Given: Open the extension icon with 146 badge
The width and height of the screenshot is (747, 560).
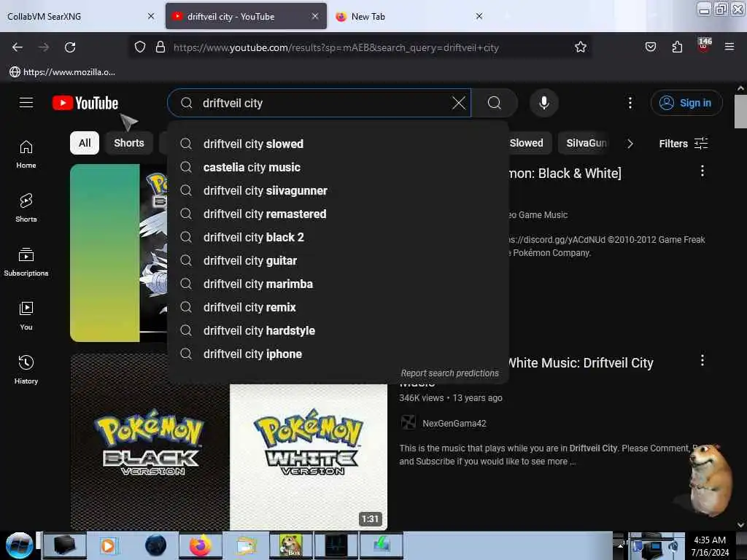Looking at the screenshot, I should tap(704, 44).
